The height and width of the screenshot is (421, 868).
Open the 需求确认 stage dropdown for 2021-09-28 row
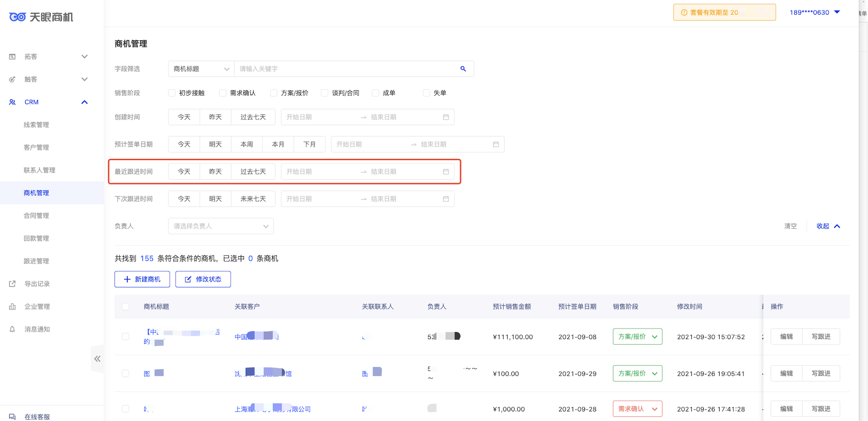coord(637,409)
